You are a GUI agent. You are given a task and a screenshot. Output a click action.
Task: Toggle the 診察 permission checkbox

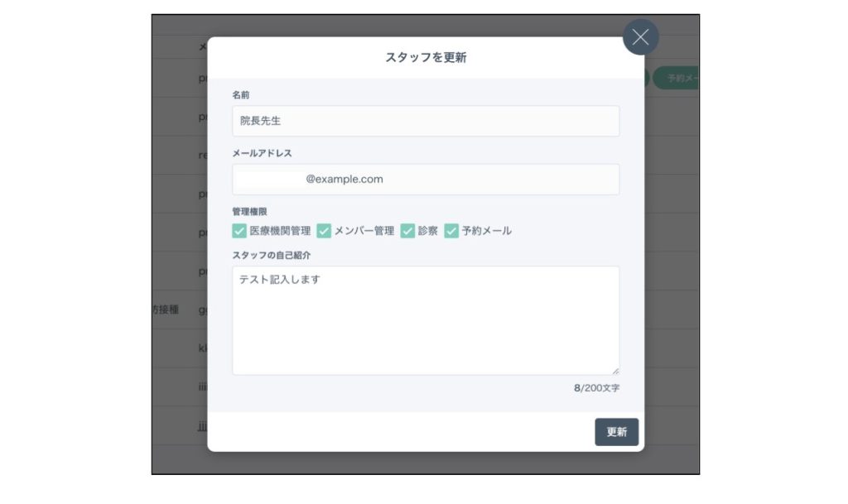pyautogui.click(x=407, y=231)
